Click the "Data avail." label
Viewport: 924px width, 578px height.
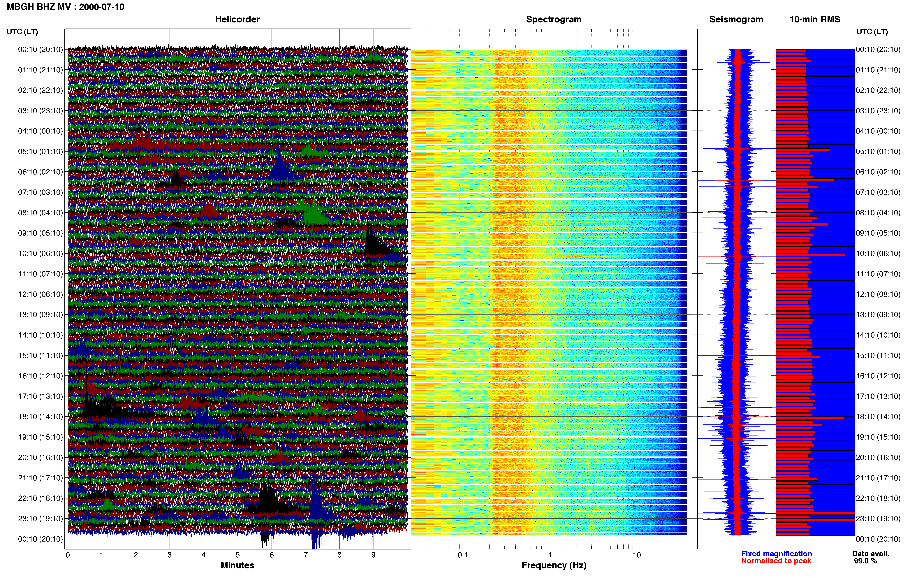(x=870, y=554)
